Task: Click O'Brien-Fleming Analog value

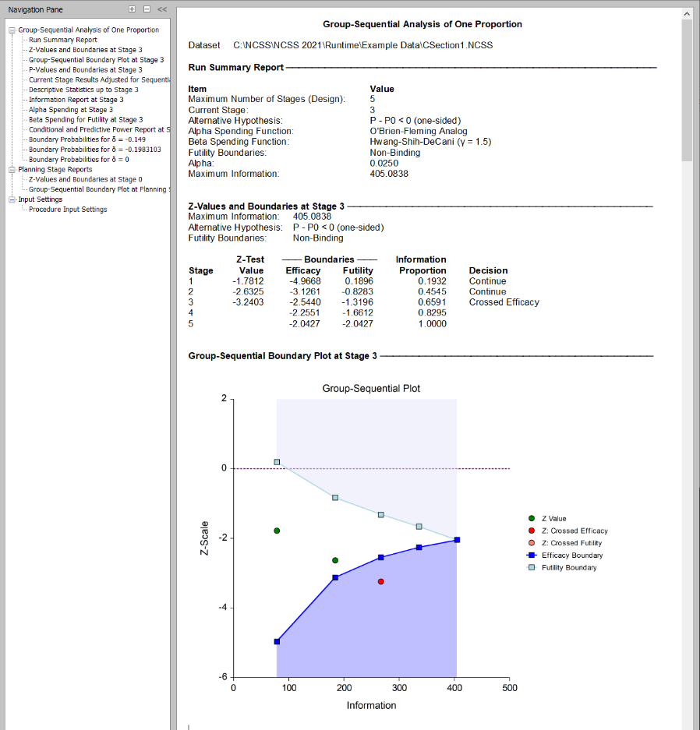Action: click(x=419, y=132)
